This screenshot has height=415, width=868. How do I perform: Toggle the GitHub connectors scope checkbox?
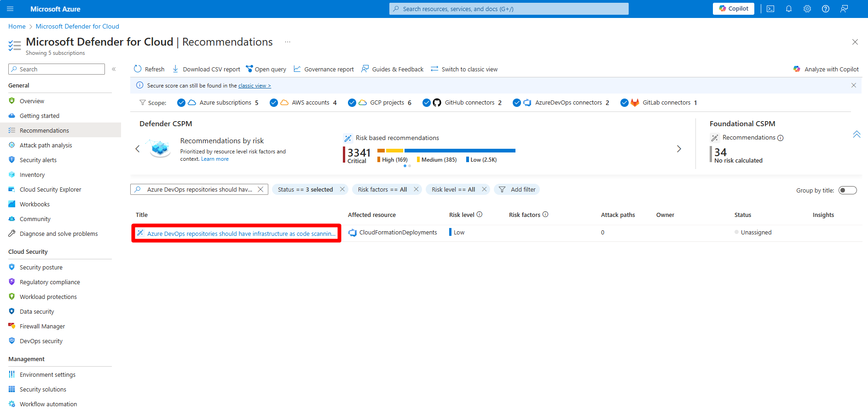tap(427, 103)
